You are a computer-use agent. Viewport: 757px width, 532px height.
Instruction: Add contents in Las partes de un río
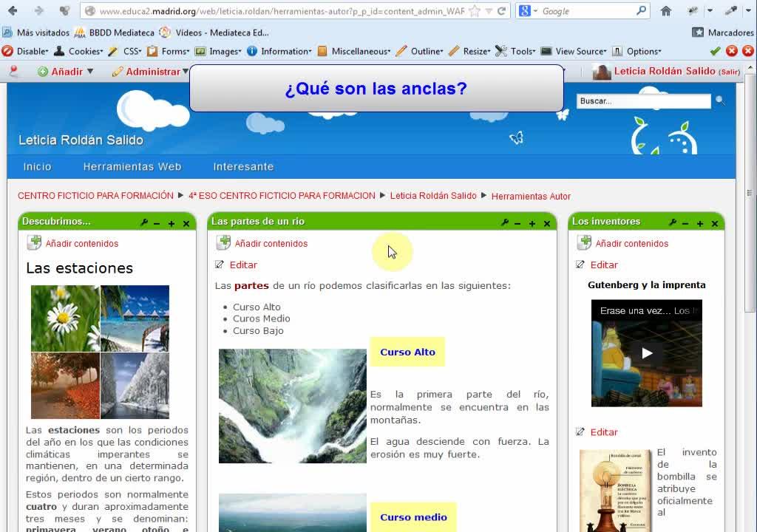(262, 243)
